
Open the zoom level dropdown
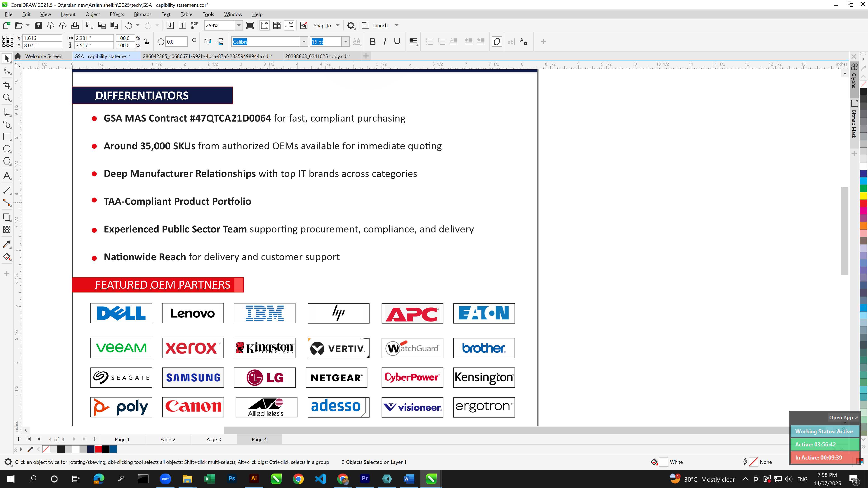(x=239, y=26)
